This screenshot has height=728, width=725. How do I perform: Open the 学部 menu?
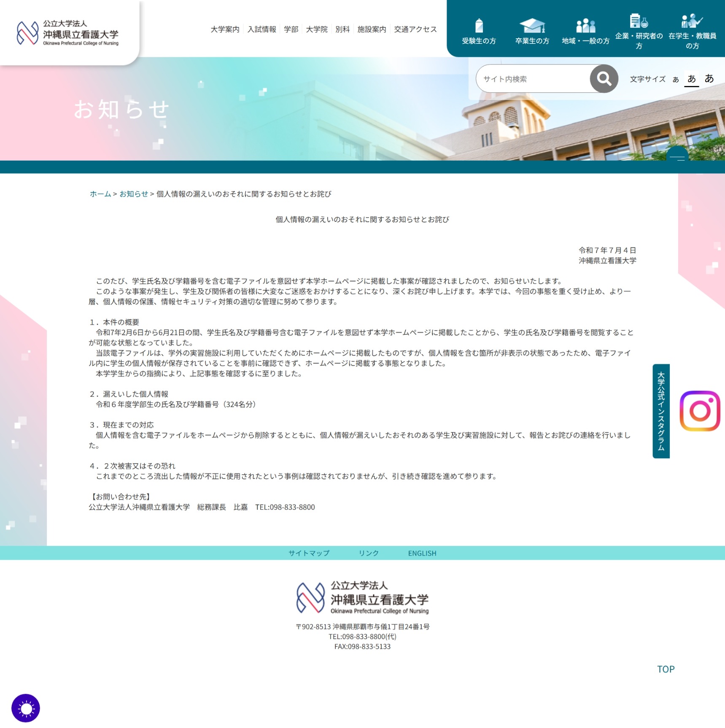[291, 29]
